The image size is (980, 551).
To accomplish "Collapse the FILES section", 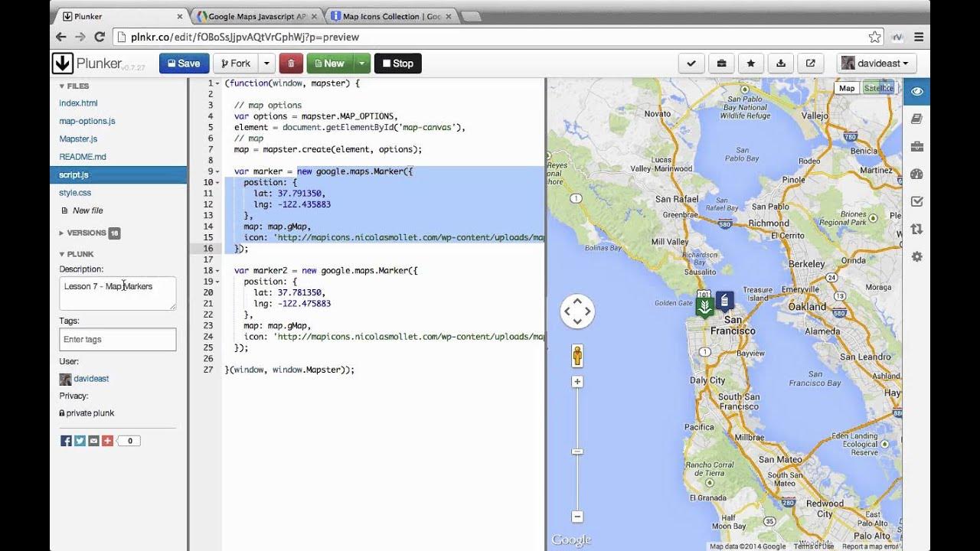I will tap(74, 86).
